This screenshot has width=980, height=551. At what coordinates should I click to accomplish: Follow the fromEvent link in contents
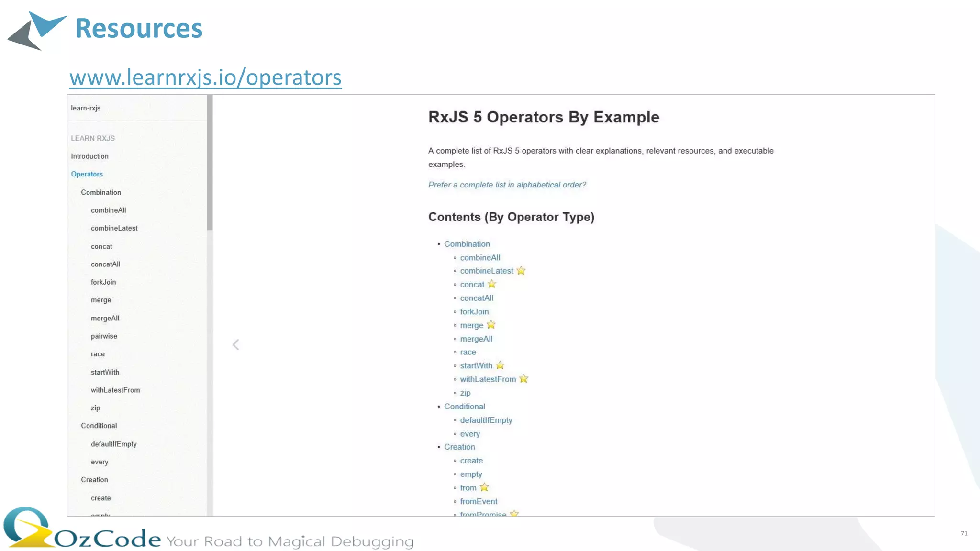point(479,501)
